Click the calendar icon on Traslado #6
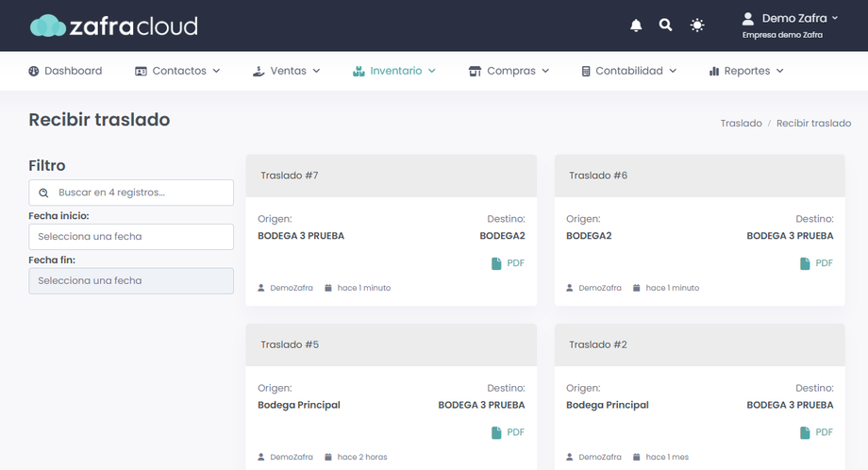868x470 pixels. 637,288
